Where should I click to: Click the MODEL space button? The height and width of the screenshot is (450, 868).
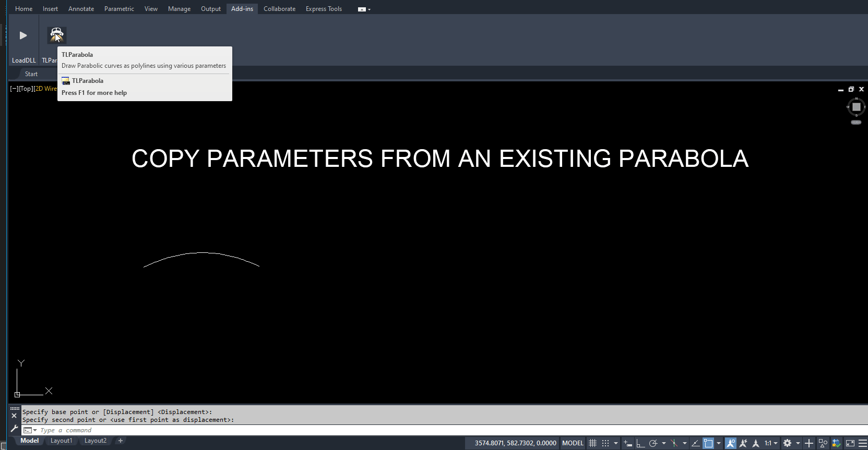point(573,443)
